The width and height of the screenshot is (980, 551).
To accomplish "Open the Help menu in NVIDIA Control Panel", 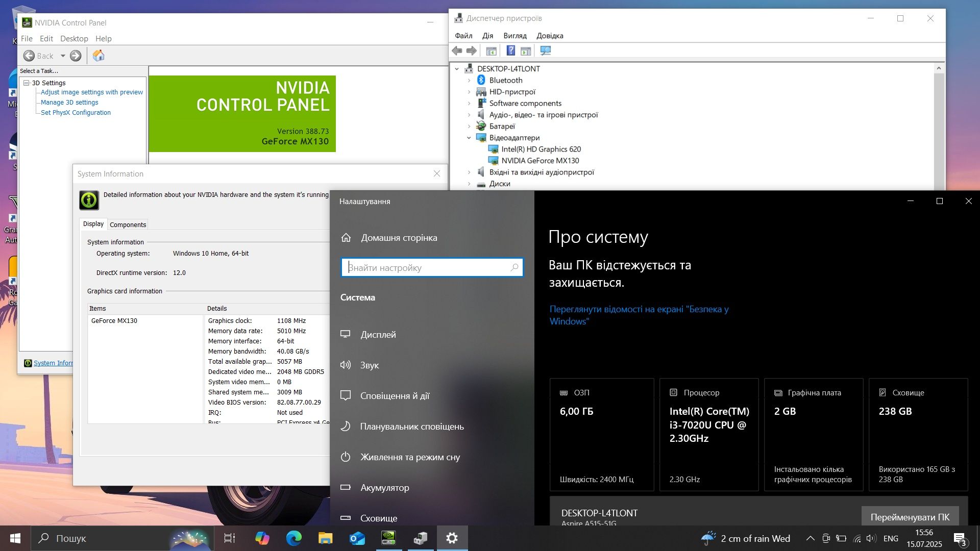I will click(103, 38).
